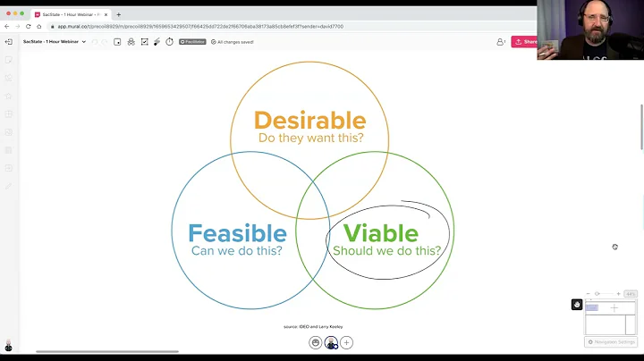Click the celebrate confetti icon in the toolbar
644x361 pixels.
(x=157, y=42)
